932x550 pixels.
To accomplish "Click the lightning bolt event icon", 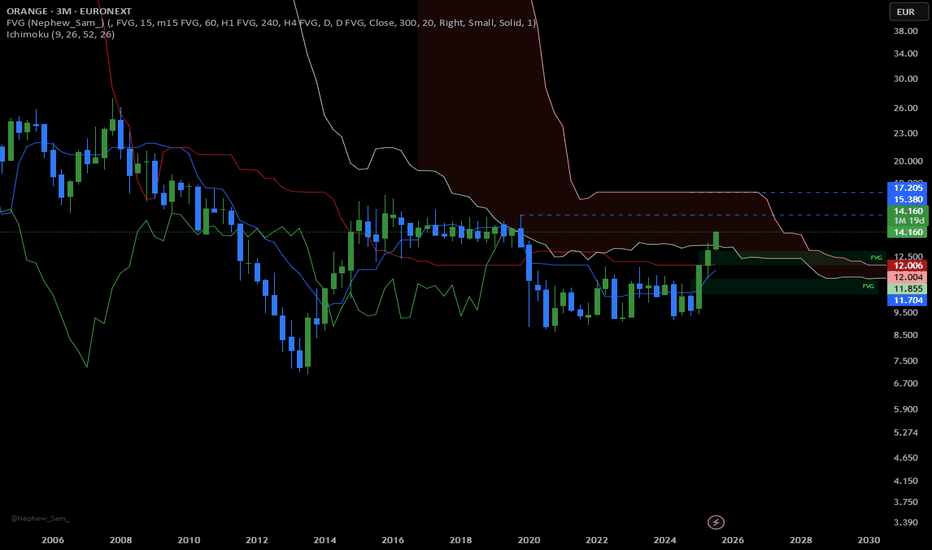I will [x=716, y=522].
